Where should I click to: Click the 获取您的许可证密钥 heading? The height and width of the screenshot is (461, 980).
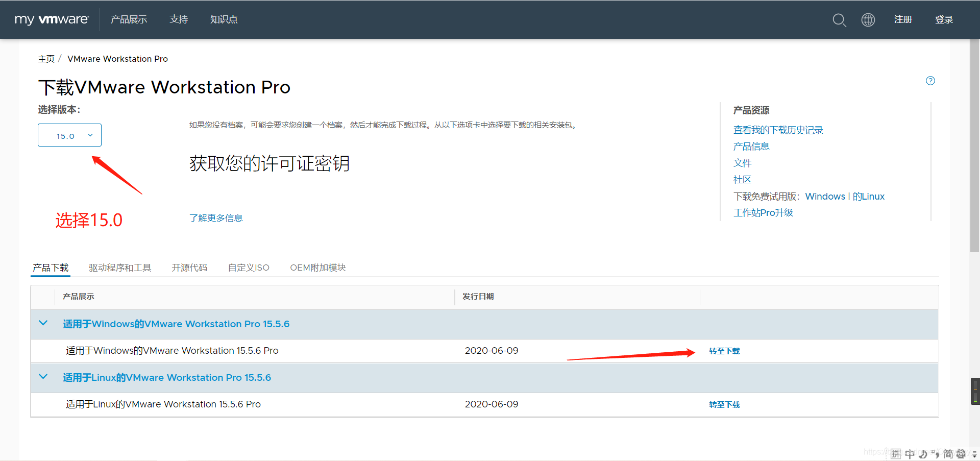[269, 163]
